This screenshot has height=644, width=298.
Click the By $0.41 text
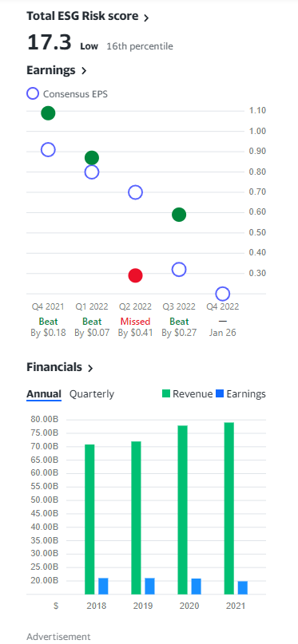tap(135, 333)
